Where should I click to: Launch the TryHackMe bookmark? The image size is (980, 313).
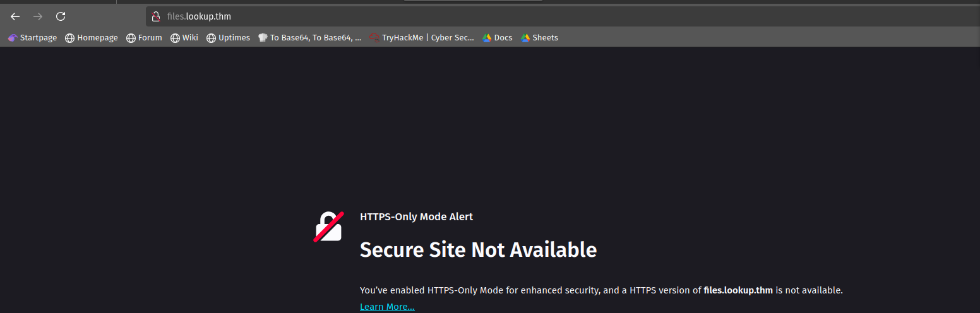[422, 38]
